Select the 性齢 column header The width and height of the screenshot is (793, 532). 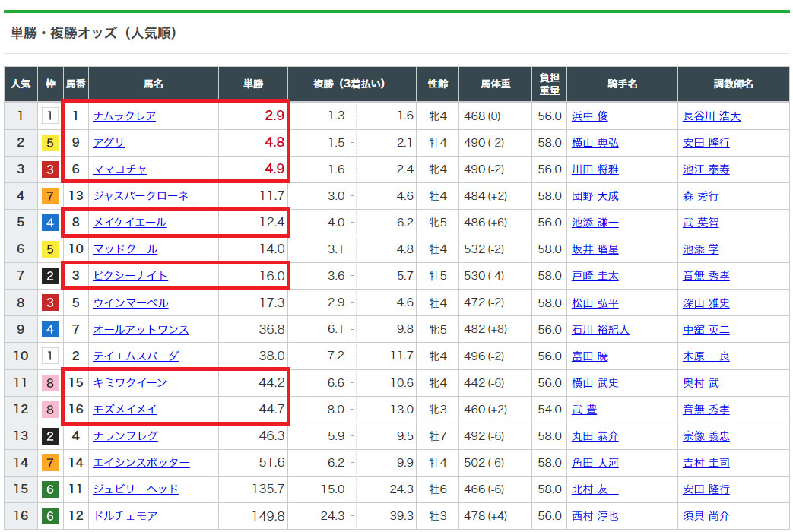tap(438, 84)
